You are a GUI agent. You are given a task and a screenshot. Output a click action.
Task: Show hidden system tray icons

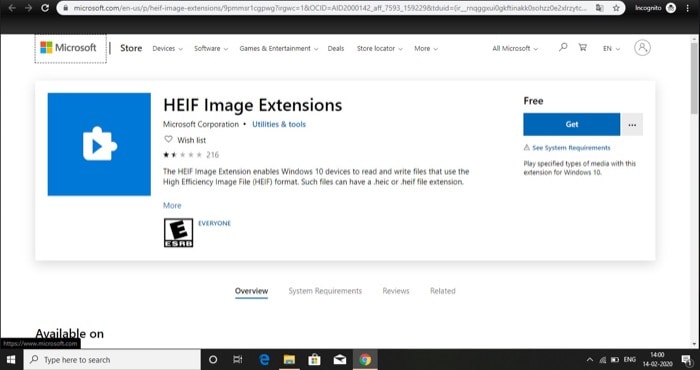[x=590, y=360]
